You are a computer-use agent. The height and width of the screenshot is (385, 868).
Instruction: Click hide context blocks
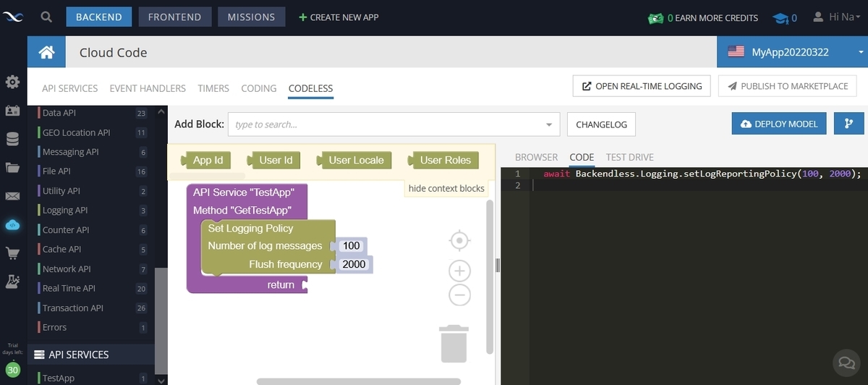tap(446, 188)
